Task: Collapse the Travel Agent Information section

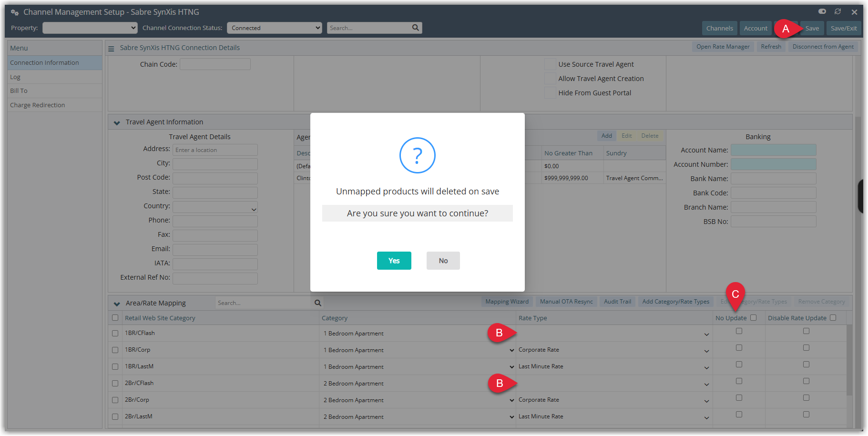Action: [x=117, y=122]
